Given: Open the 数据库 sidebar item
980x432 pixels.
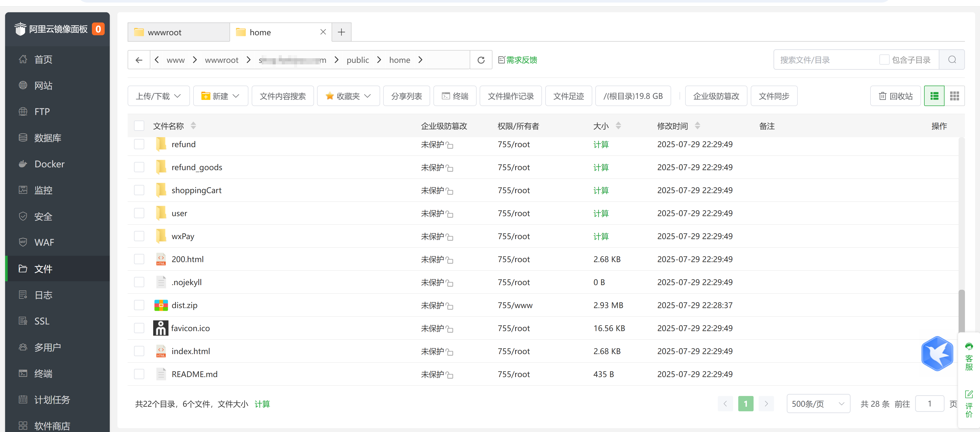Looking at the screenshot, I should click(x=57, y=138).
